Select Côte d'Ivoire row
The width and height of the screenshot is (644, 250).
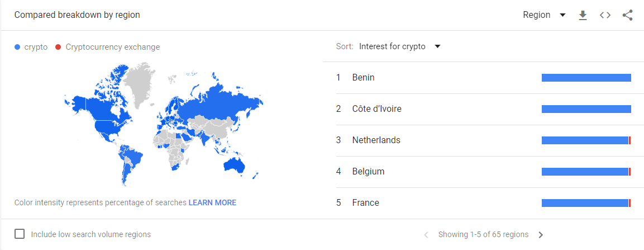tap(483, 109)
